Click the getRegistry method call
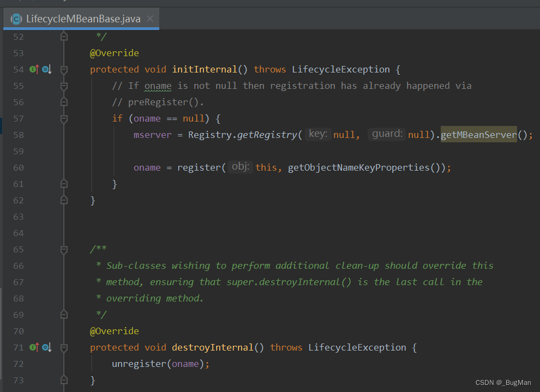The height and width of the screenshot is (392, 540). tap(267, 135)
